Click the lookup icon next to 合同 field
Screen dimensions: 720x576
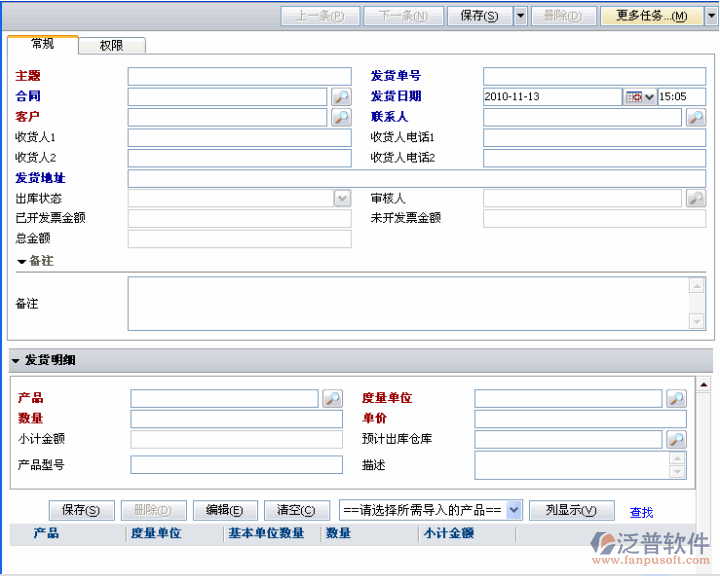click(341, 97)
